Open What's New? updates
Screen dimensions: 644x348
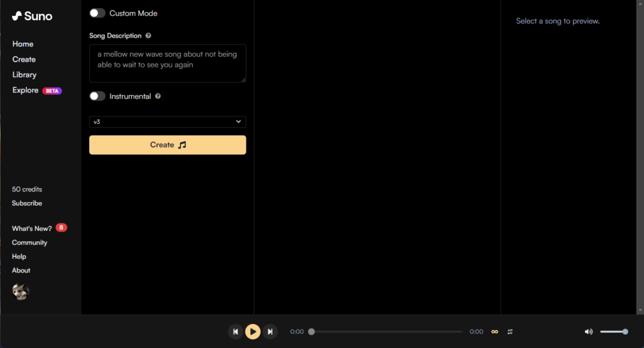tap(31, 228)
